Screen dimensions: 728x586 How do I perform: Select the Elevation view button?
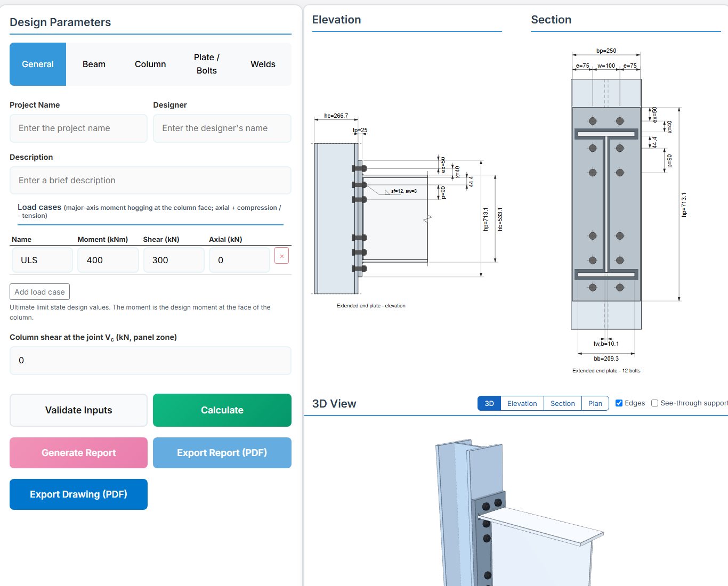coord(522,403)
